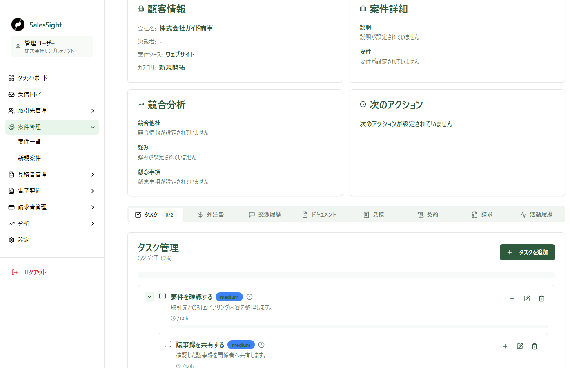Screen dimensions: 588x368
Task: Expand 分析 sidebar menu
Action: coord(52,224)
